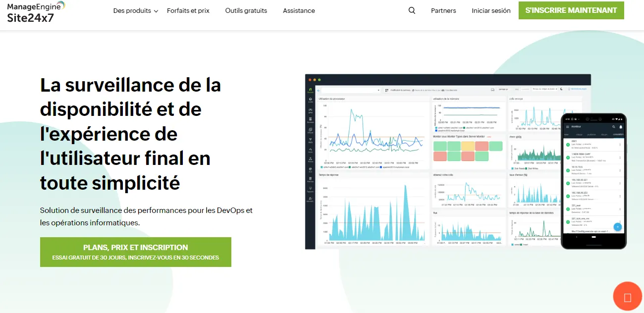The image size is (644, 313).
Task: Open Outils gratuits page
Action: coord(246,10)
